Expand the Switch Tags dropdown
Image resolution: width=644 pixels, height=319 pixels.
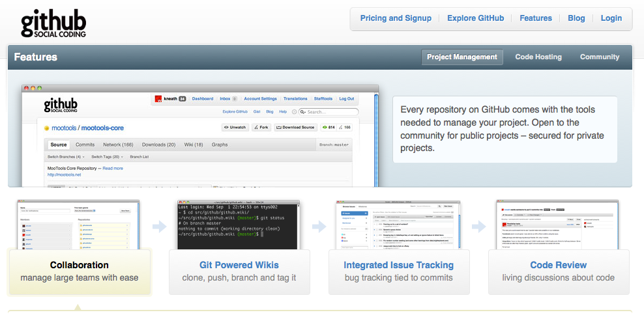click(108, 157)
